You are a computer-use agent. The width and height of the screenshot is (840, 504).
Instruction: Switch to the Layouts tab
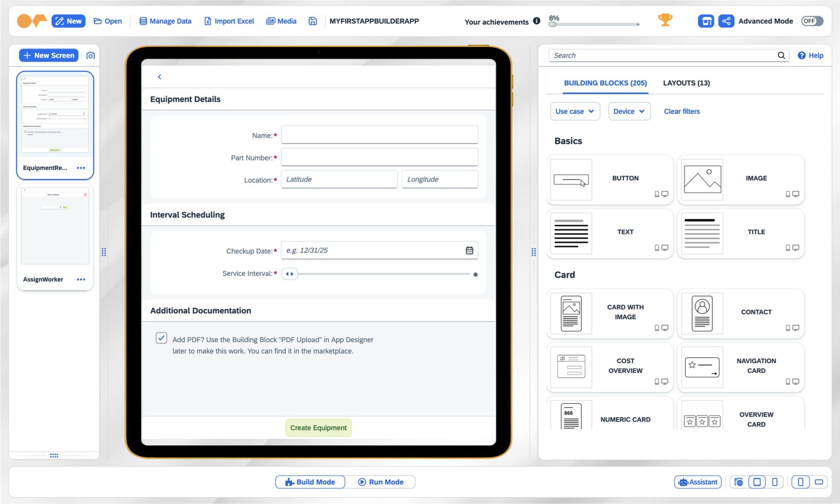686,83
